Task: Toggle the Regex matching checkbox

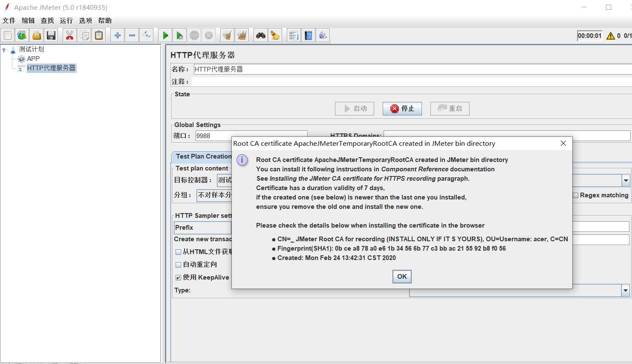Action: [x=576, y=195]
